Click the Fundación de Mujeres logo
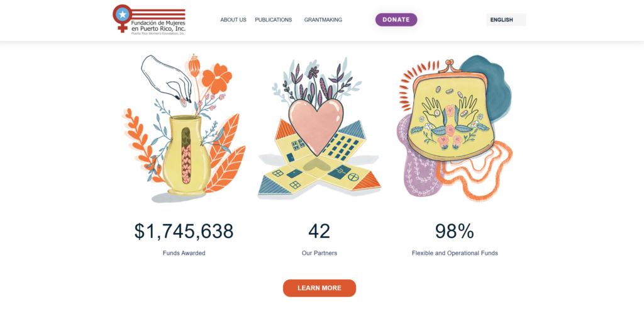 coord(149,20)
